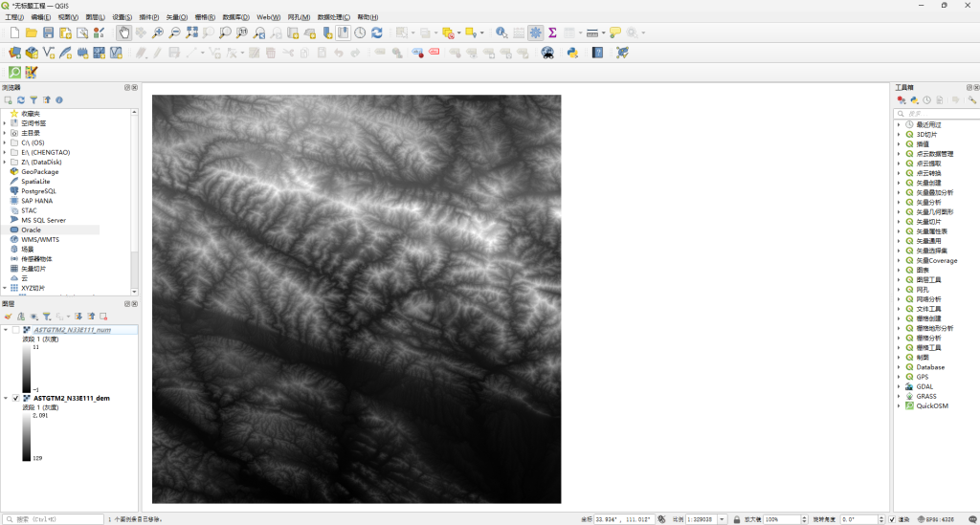Click the EPSG:4326 CRS button
Image resolution: width=980 pixels, height=525 pixels.
[x=936, y=519]
